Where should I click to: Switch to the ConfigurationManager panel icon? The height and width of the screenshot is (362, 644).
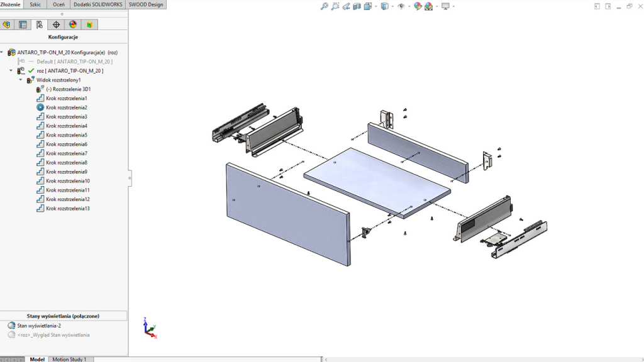click(x=39, y=24)
